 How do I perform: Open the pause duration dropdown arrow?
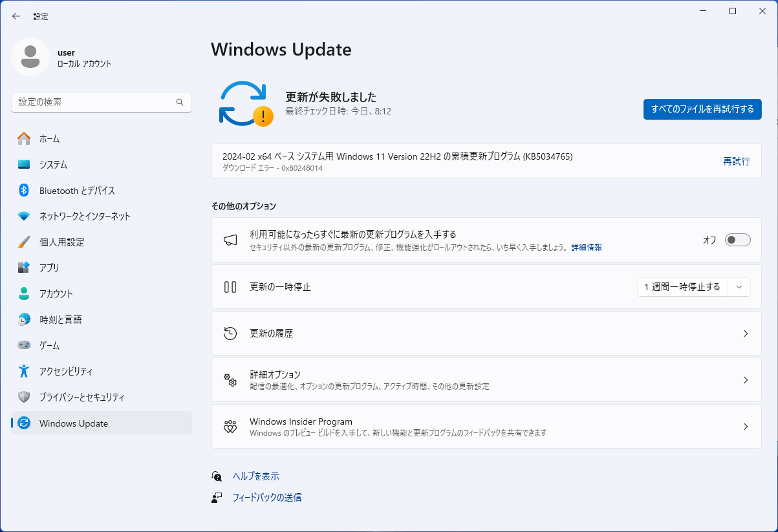pyautogui.click(x=739, y=286)
